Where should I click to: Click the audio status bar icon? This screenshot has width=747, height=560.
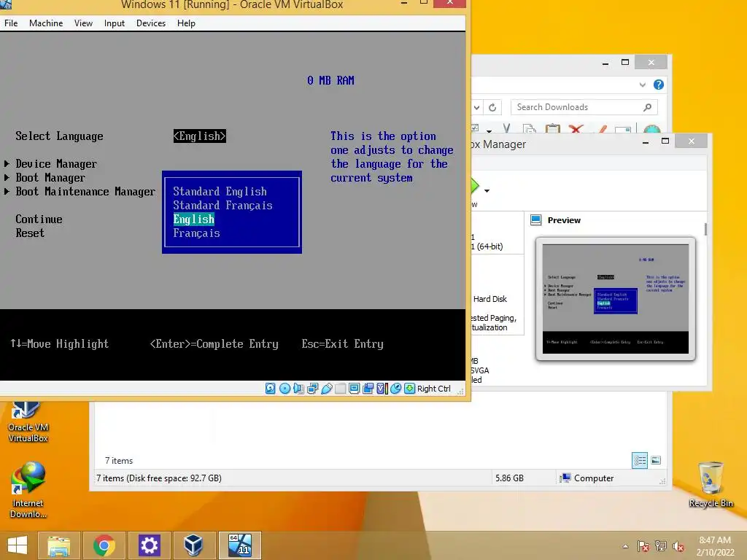(298, 389)
